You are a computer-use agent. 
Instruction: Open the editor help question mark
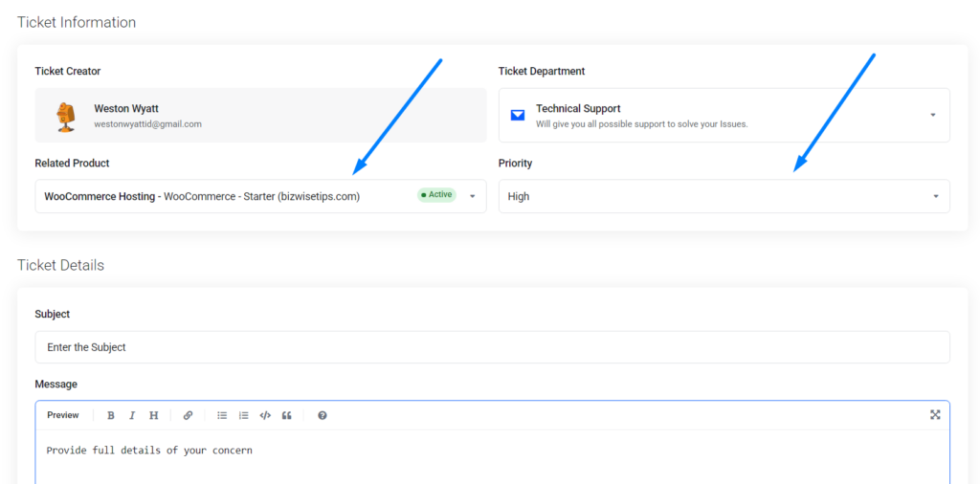[x=322, y=415]
